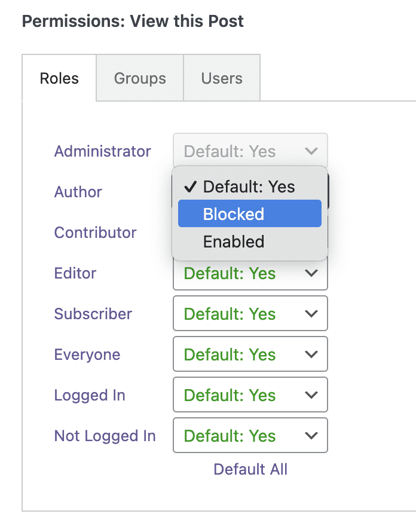This screenshot has height=532, width=416.
Task: Click the Everyone role label text
Action: [x=87, y=354]
